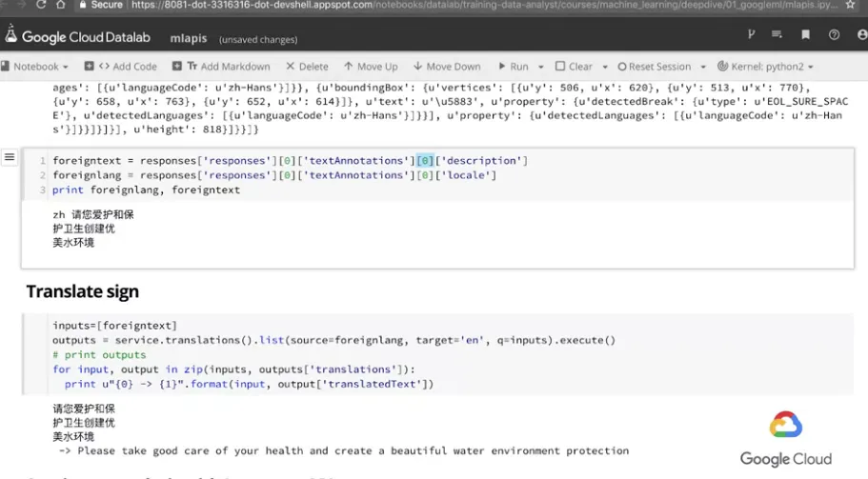Image resolution: width=868 pixels, height=479 pixels.
Task: Delete the selected cell
Action: 307,67
